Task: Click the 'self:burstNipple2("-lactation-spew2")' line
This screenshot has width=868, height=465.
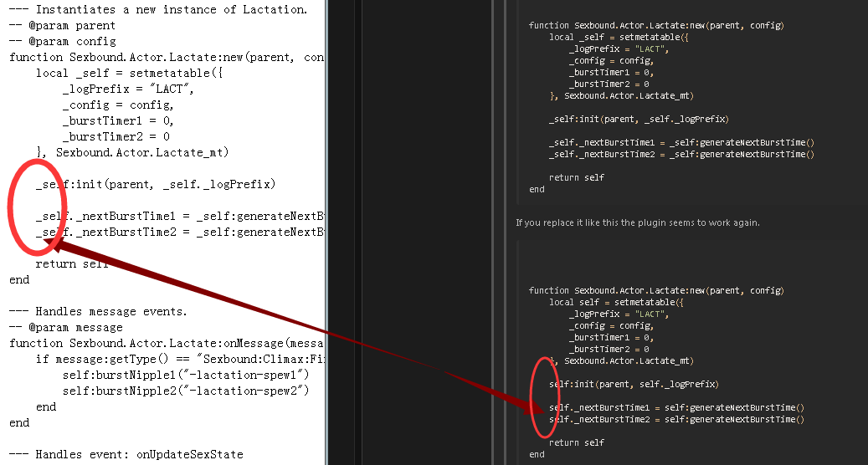Action: [186, 391]
